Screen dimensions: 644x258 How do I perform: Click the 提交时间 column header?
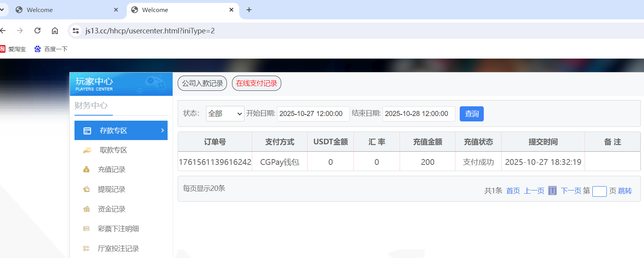[543, 142]
